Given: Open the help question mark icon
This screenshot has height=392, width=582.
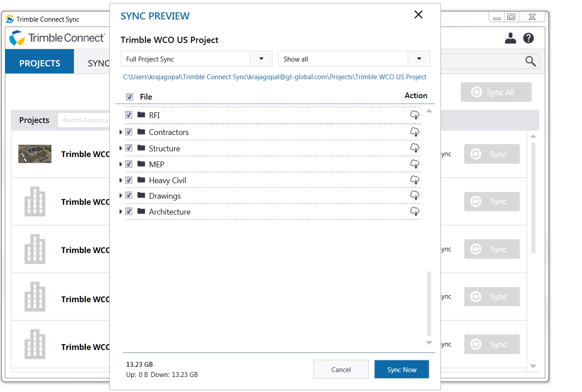Looking at the screenshot, I should point(528,38).
